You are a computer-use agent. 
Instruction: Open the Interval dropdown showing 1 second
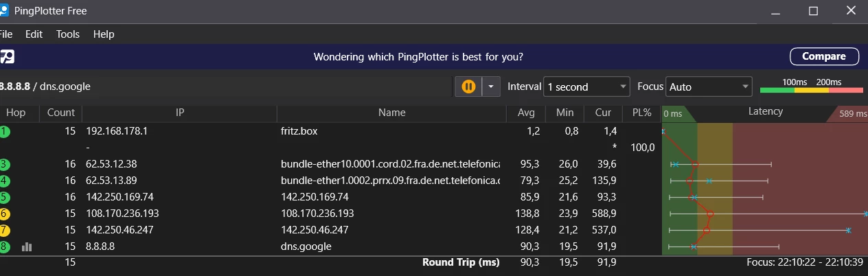click(586, 87)
